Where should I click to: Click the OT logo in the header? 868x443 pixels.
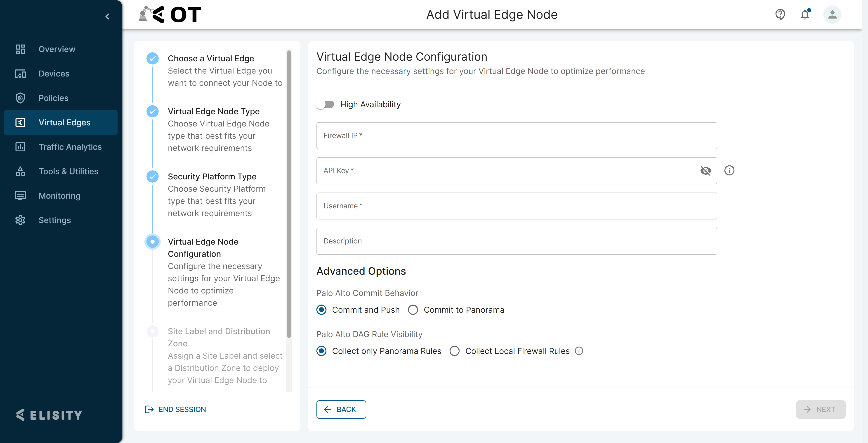(x=170, y=14)
